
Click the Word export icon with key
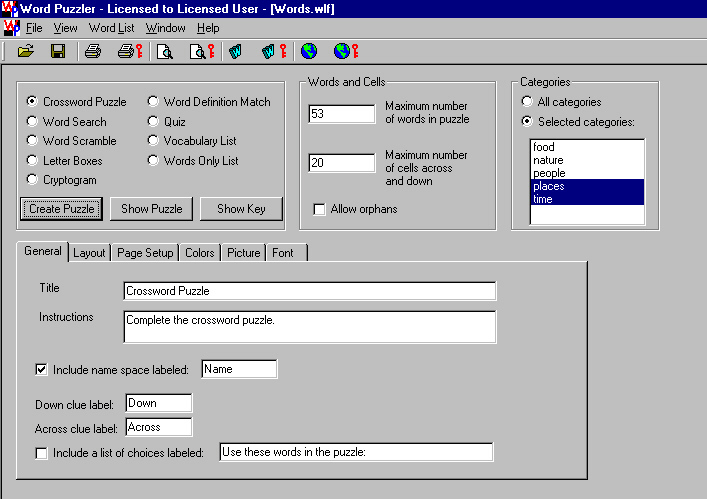click(274, 52)
